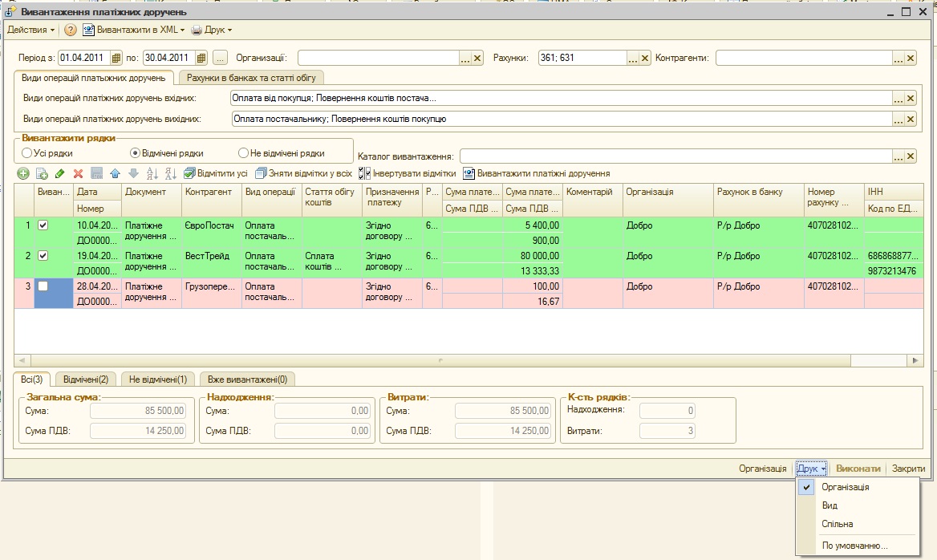This screenshot has height=560, width=937.
Task: Open help with the question mark icon
Action: 71,30
